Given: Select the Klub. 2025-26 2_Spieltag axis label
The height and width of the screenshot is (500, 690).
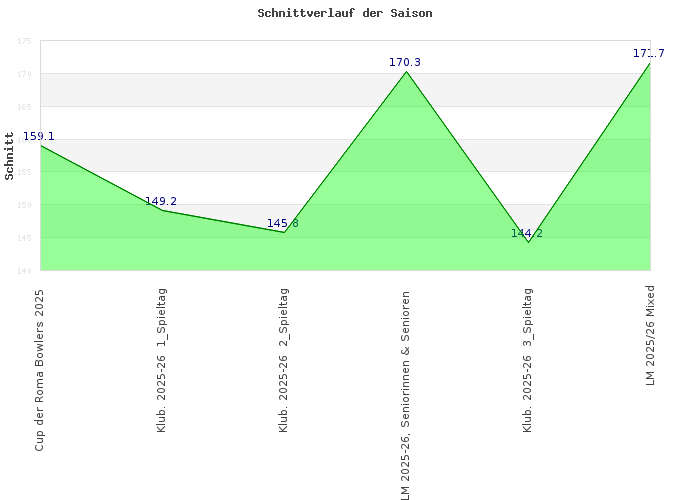Looking at the screenshot, I should pyautogui.click(x=284, y=360).
